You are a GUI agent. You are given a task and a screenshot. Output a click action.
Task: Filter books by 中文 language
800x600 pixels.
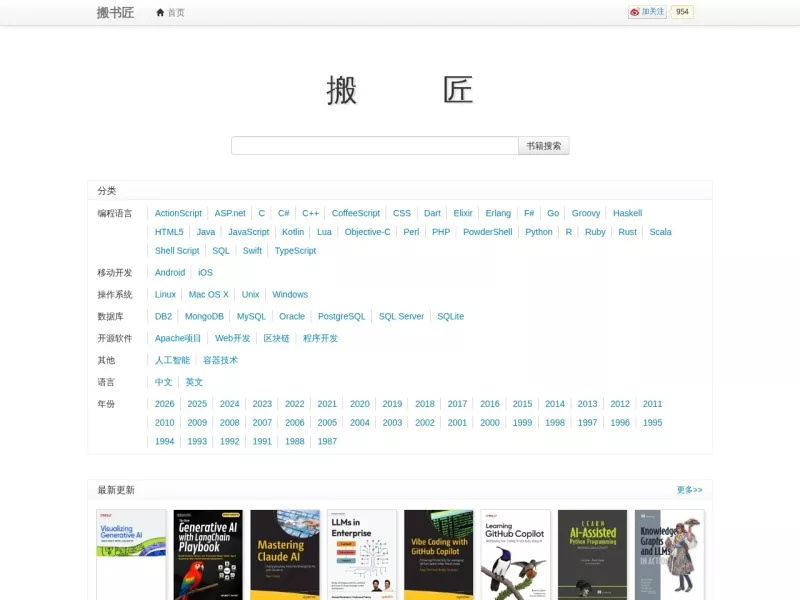tap(163, 382)
